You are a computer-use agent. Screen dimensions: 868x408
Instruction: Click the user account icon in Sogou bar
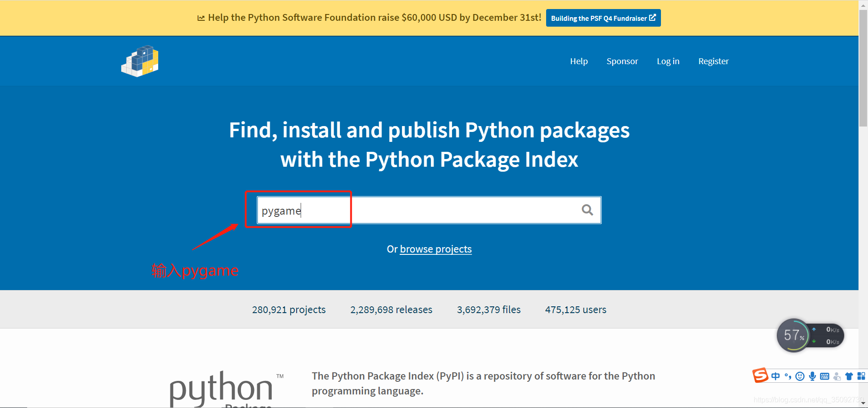(x=837, y=376)
